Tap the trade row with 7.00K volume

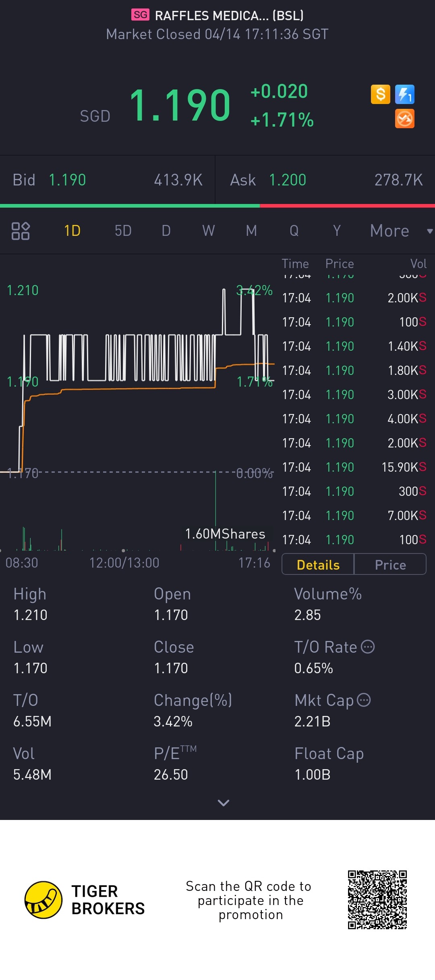click(354, 516)
